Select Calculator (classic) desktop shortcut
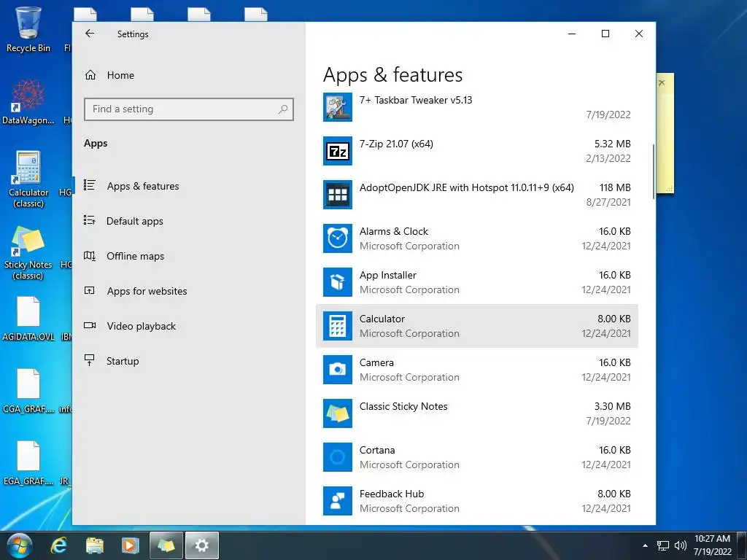The image size is (747, 560). [28, 179]
